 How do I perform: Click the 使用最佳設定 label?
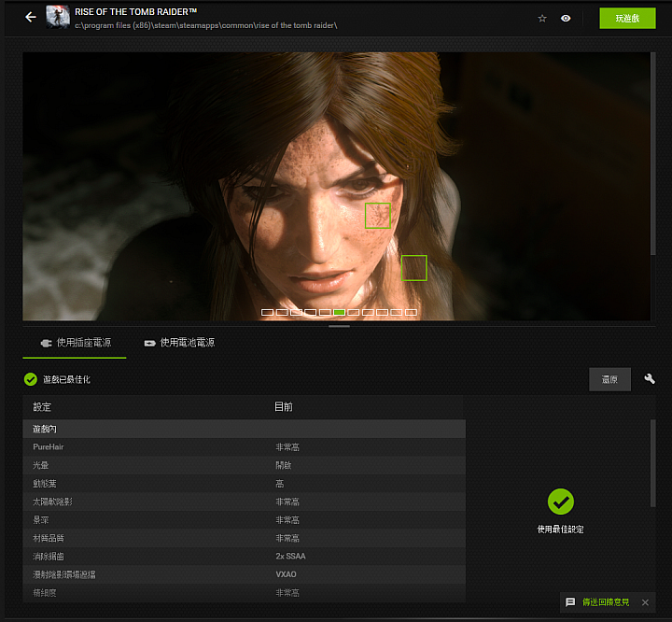tap(561, 530)
